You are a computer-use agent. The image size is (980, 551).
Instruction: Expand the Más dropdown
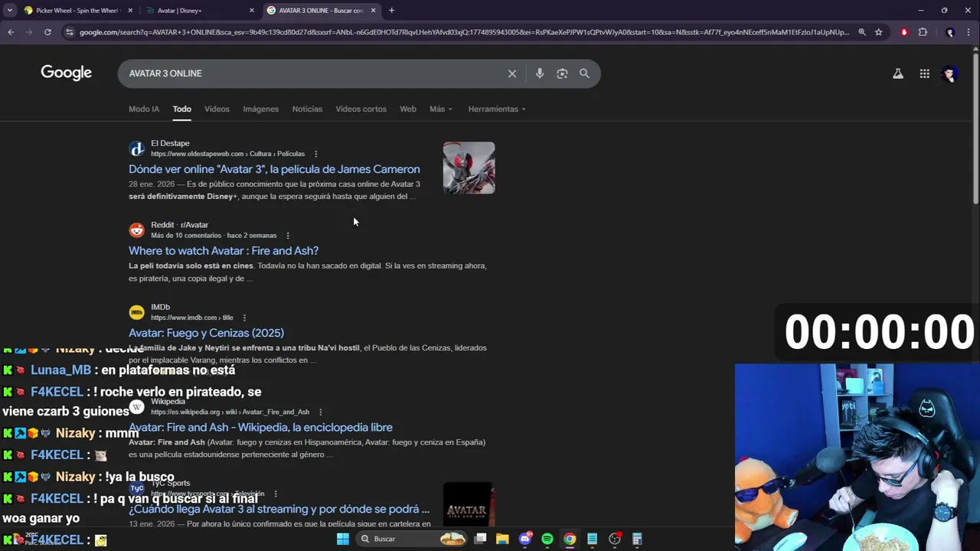point(441,109)
